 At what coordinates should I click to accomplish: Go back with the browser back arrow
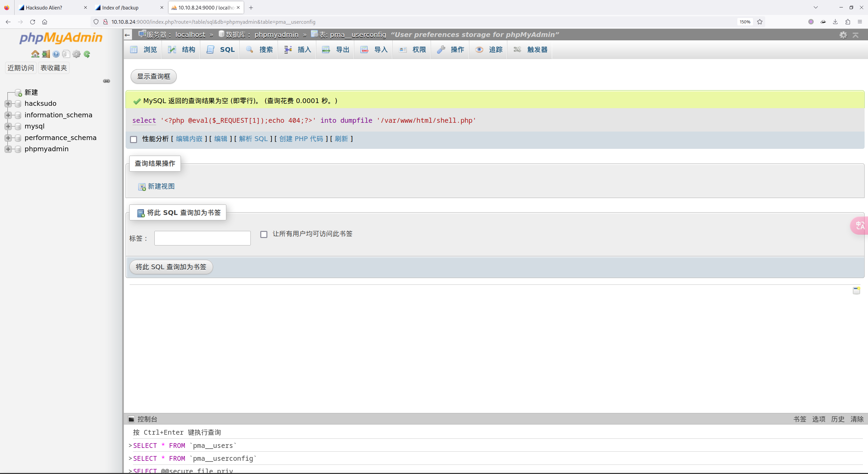tap(8, 22)
